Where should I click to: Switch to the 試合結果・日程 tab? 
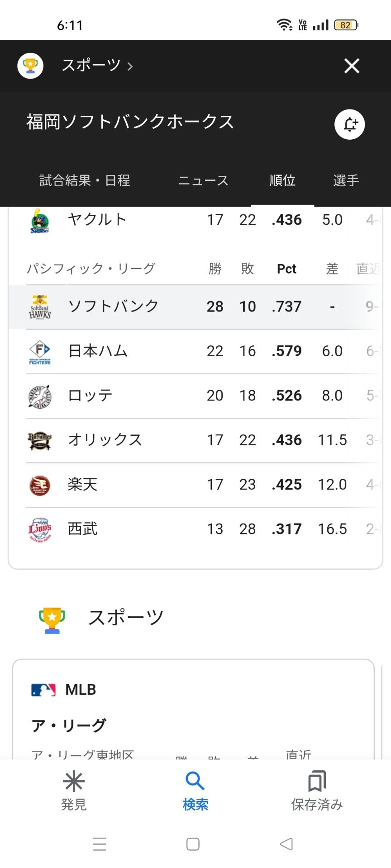[85, 180]
